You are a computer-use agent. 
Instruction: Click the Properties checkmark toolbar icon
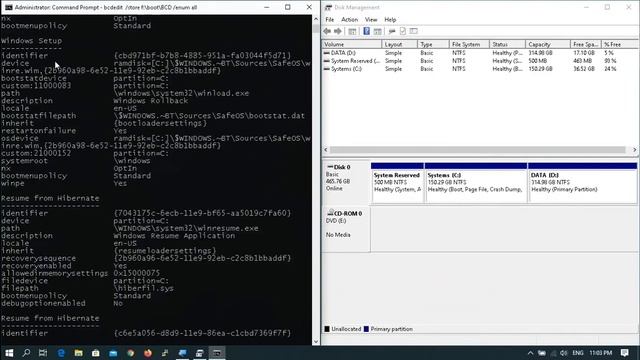pyautogui.click(x=403, y=31)
